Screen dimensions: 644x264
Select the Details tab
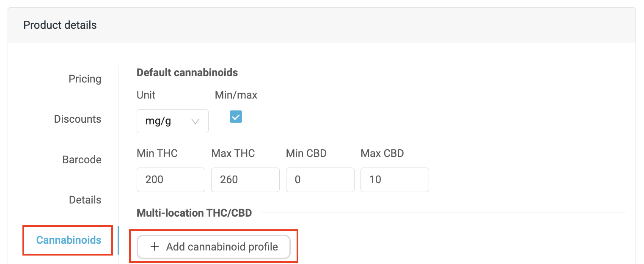(85, 200)
